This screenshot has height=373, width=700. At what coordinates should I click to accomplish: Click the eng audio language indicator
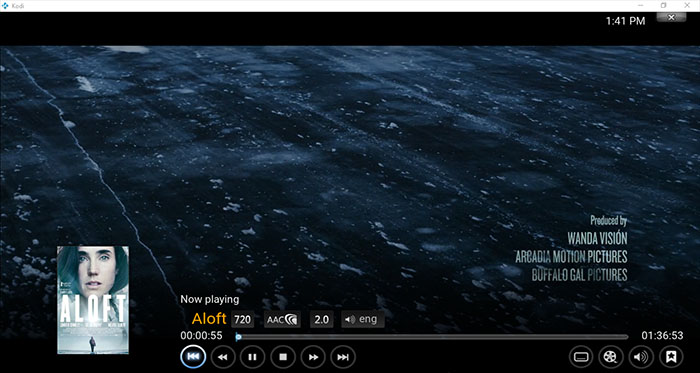pos(362,319)
